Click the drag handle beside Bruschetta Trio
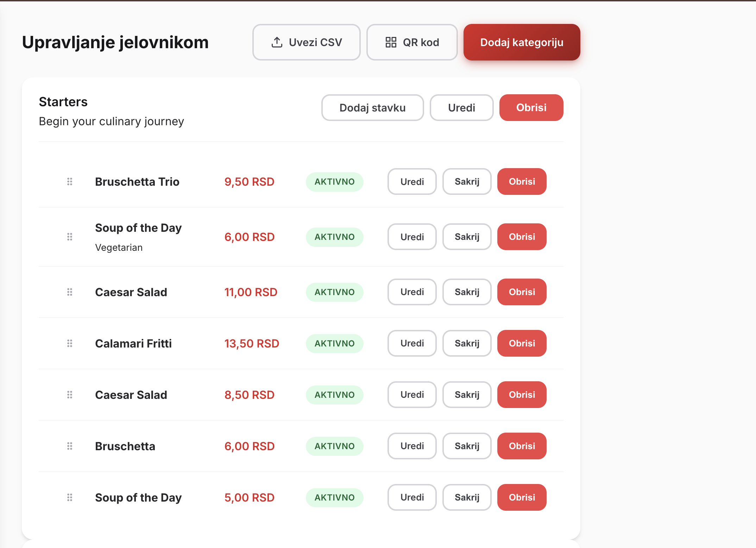The width and height of the screenshot is (756, 548). (70, 181)
